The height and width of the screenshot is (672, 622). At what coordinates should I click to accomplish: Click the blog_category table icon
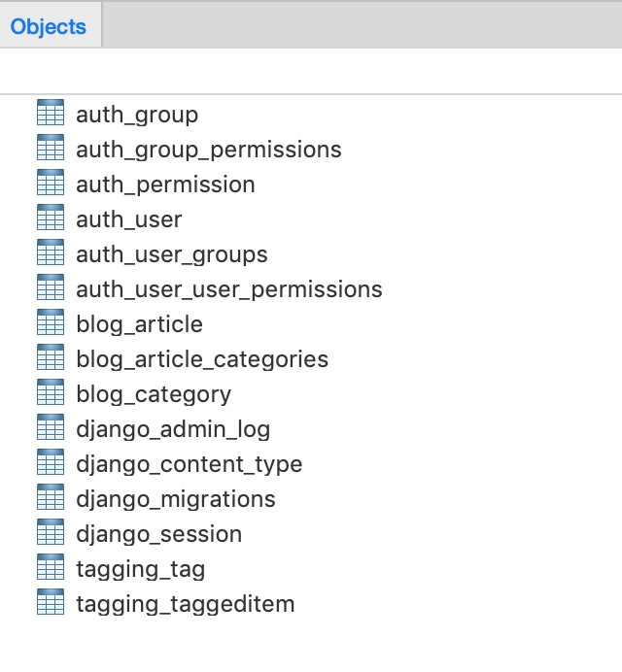(x=50, y=394)
